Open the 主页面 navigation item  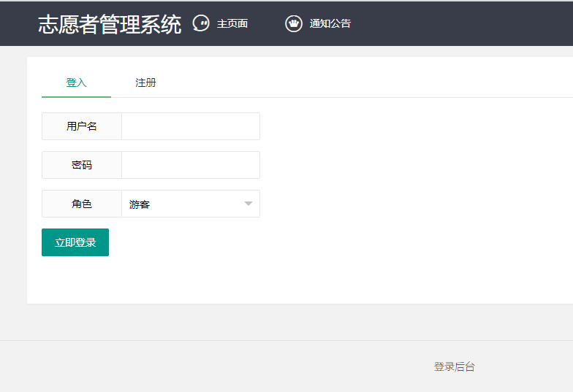(x=232, y=23)
